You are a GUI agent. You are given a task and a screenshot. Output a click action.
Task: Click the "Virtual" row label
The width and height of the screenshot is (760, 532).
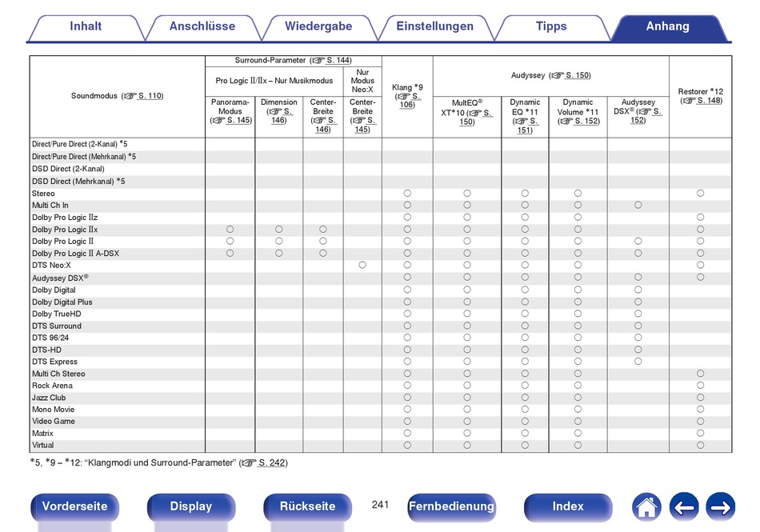[x=43, y=446]
